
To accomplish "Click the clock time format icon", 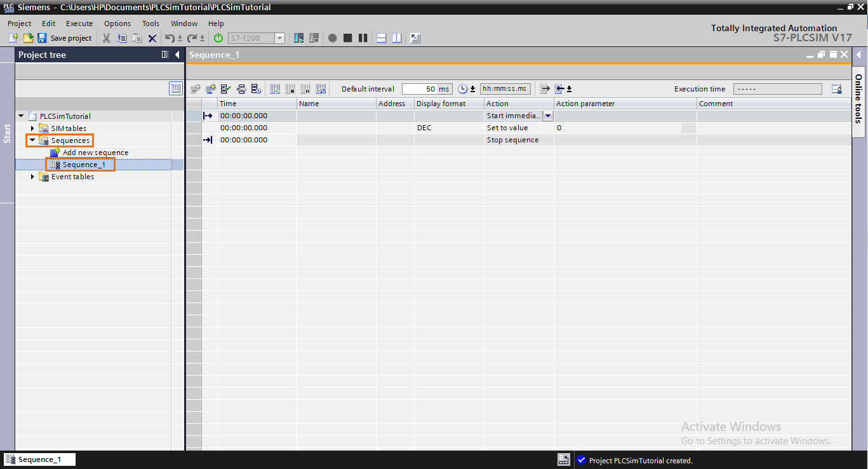I will point(462,89).
